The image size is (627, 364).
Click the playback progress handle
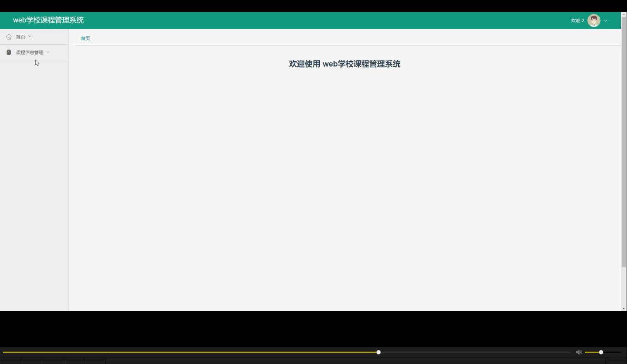pos(378,352)
